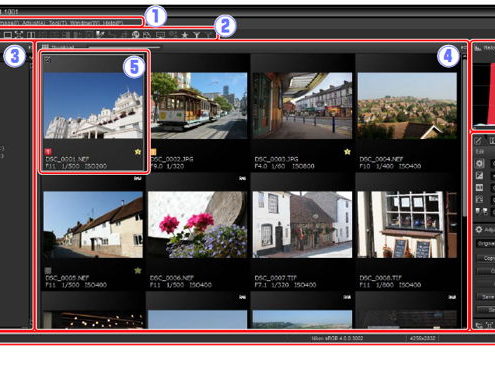Select the DSC_0005.NEF cottages thumbnail
The width and height of the screenshot is (495, 365).
(x=93, y=224)
